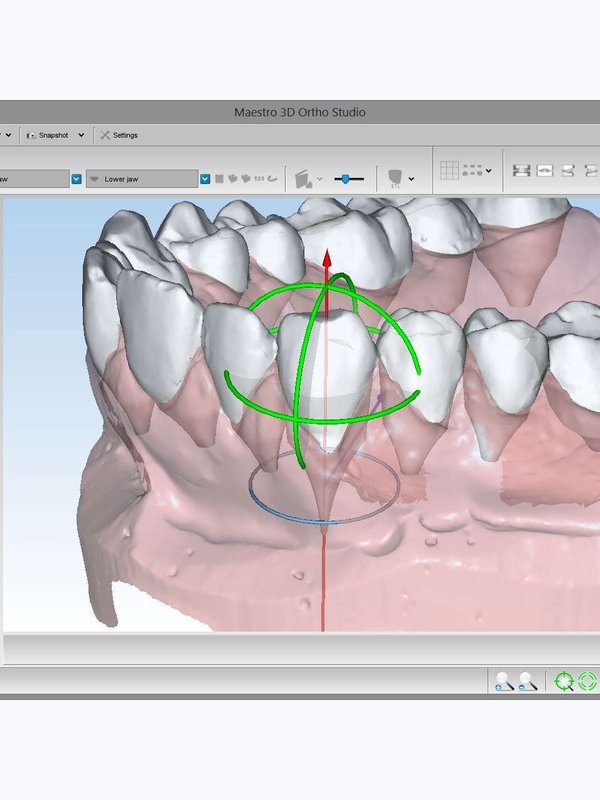Click the transparency slider handle
The height and width of the screenshot is (800, 600).
345,179
